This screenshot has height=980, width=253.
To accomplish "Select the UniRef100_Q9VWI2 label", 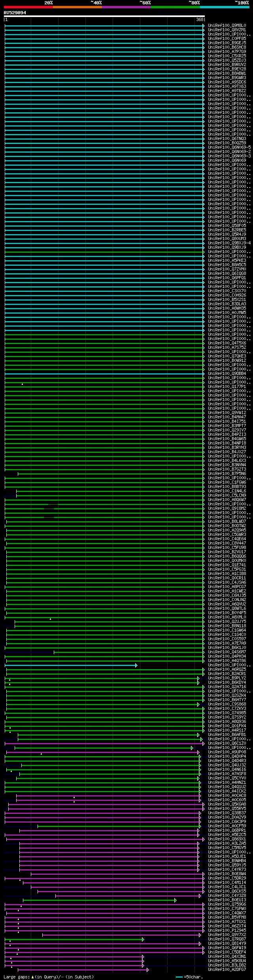I will [227, 413].
